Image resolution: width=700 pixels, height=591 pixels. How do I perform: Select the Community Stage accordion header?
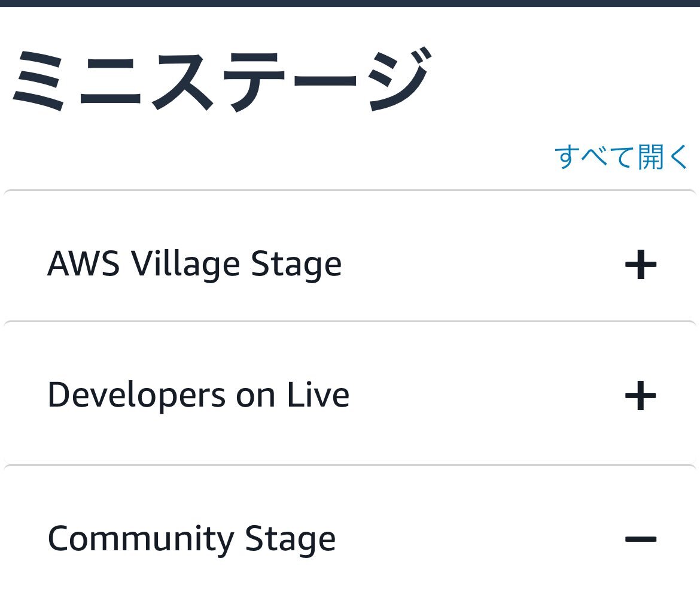click(349, 539)
